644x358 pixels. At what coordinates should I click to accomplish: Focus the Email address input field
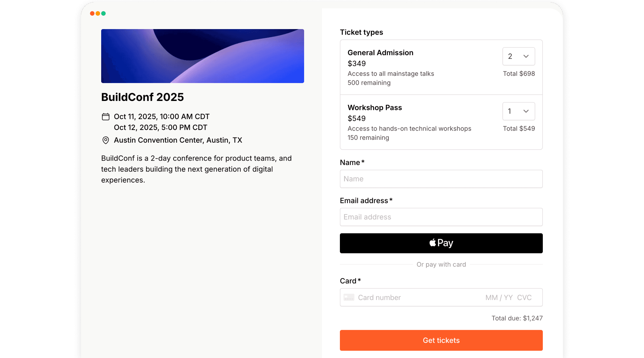coord(441,217)
